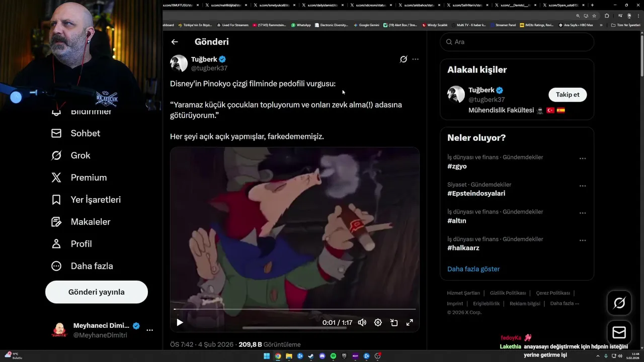Mute the video with the speaker icon
Screen dimensions: 644x362
point(362,323)
